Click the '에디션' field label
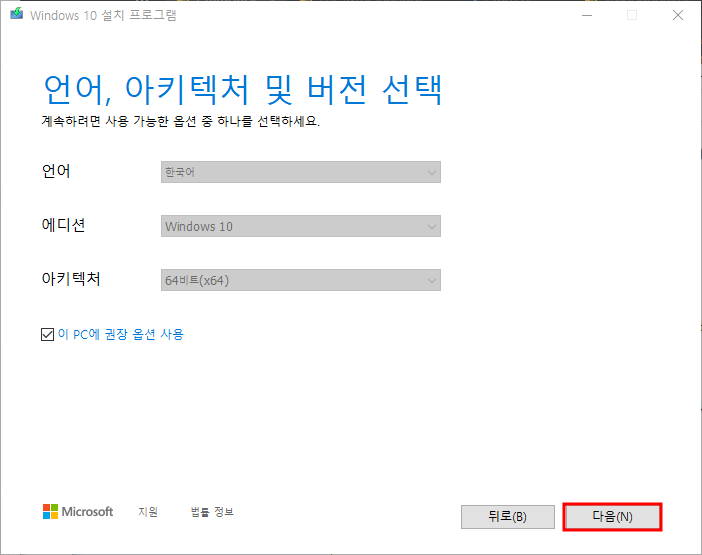 tap(63, 225)
